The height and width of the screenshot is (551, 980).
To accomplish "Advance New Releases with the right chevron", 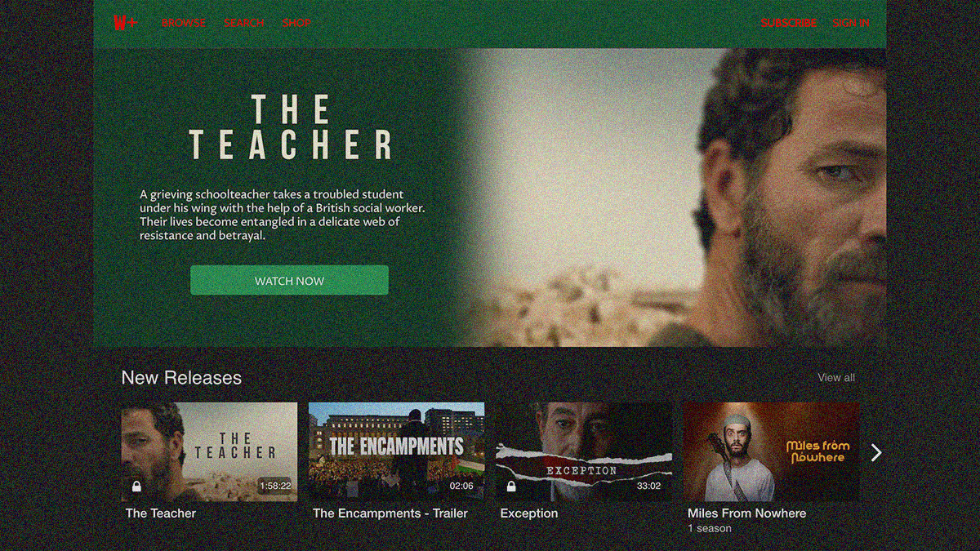I will point(876,452).
